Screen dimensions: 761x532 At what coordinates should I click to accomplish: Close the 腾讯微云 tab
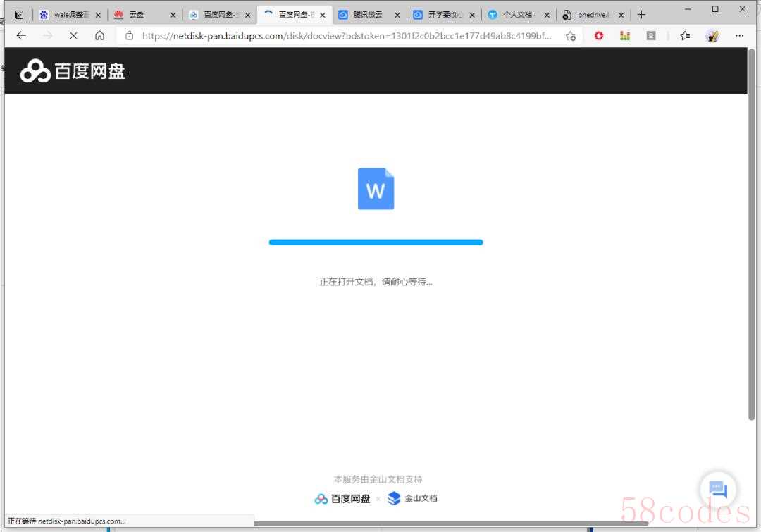point(397,15)
